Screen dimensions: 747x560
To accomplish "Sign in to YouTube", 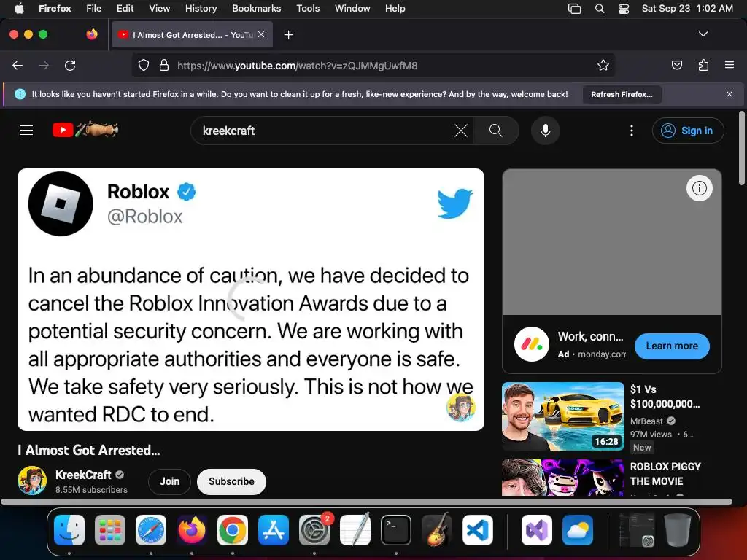I will pyautogui.click(x=688, y=131).
